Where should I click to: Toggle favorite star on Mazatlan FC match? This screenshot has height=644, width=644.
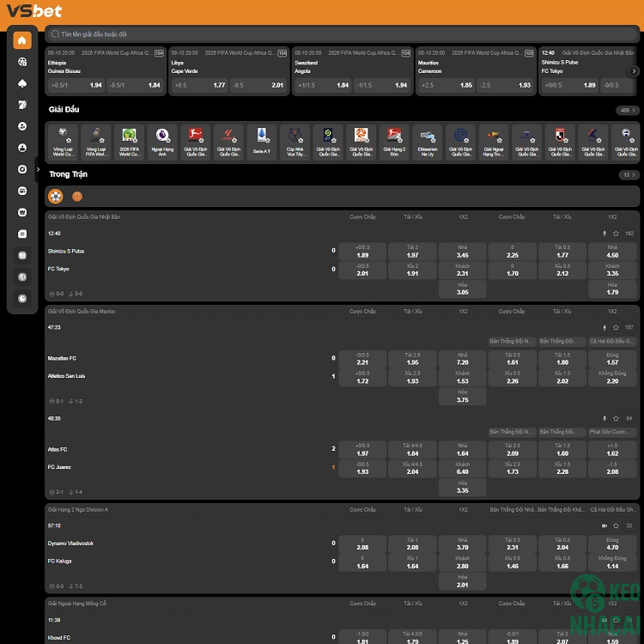point(616,328)
